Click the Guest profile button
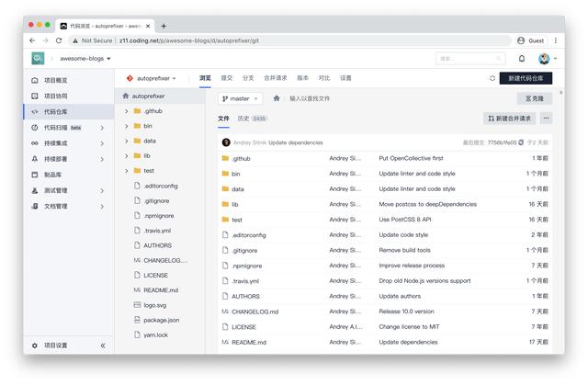This screenshot has height=385, width=588. tap(530, 40)
